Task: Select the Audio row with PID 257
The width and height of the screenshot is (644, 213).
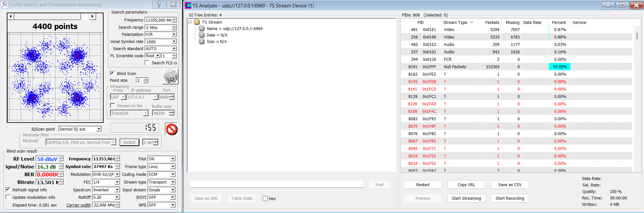Action: pos(516,52)
